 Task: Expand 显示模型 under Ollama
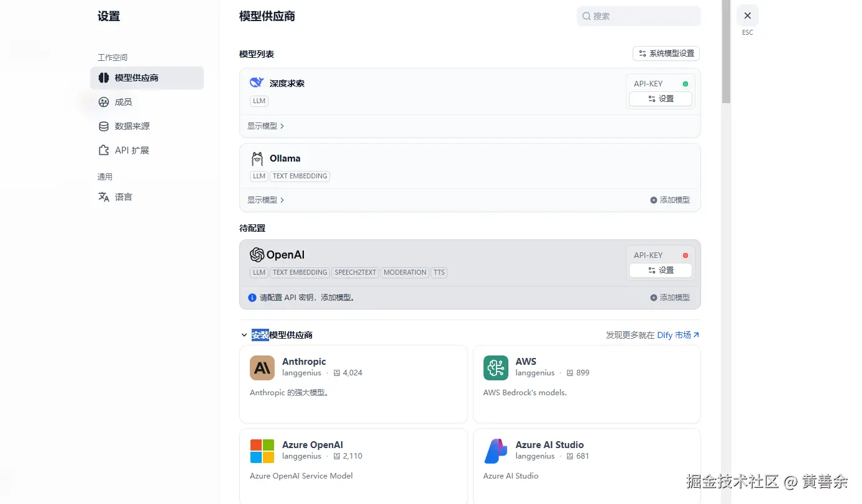265,200
